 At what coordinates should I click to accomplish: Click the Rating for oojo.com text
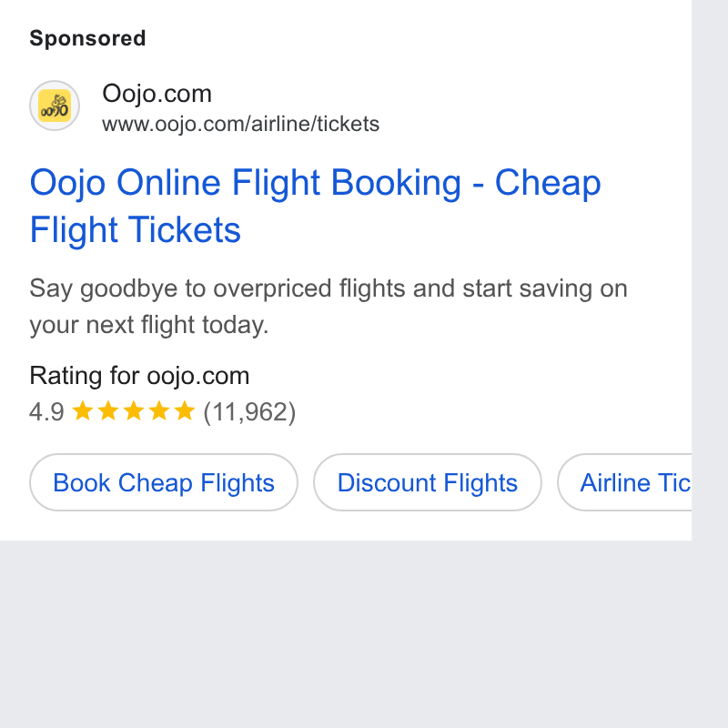pos(139,376)
